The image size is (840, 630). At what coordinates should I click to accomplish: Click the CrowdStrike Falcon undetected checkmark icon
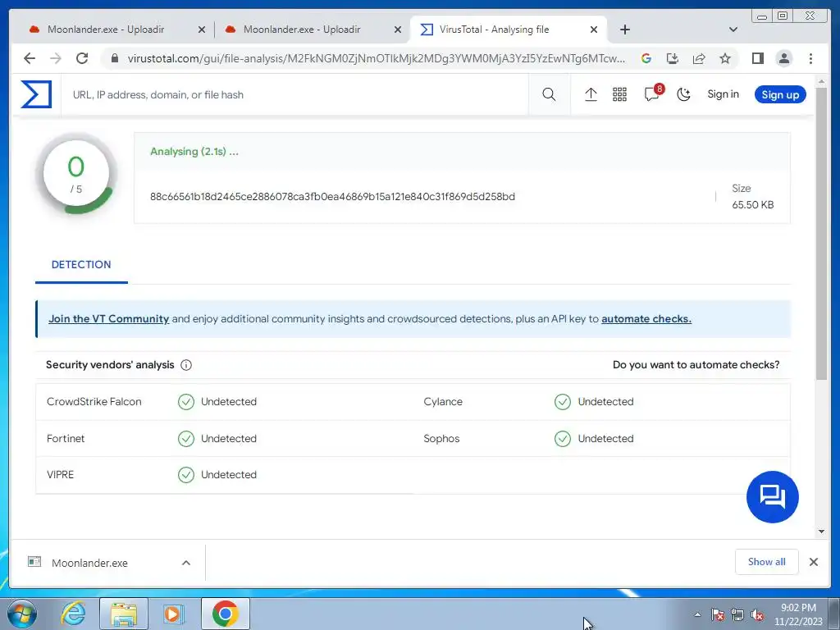tap(186, 402)
